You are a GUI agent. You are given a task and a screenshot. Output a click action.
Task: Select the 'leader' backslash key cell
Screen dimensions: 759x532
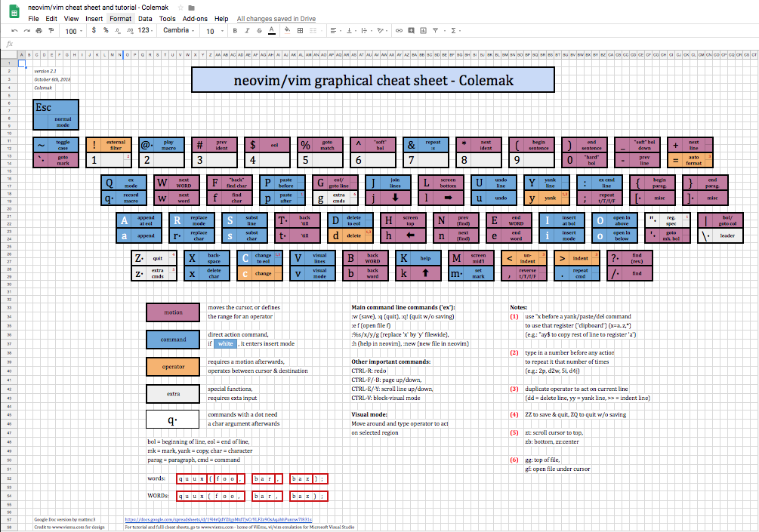click(720, 235)
